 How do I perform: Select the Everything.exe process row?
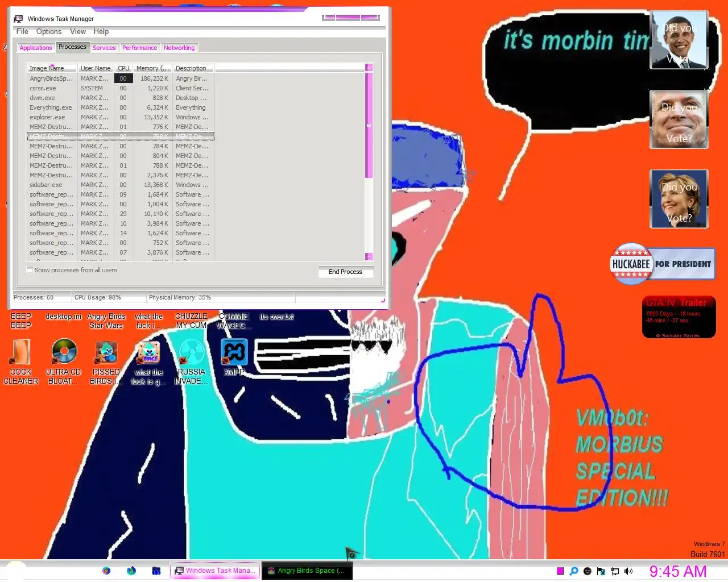point(121,107)
